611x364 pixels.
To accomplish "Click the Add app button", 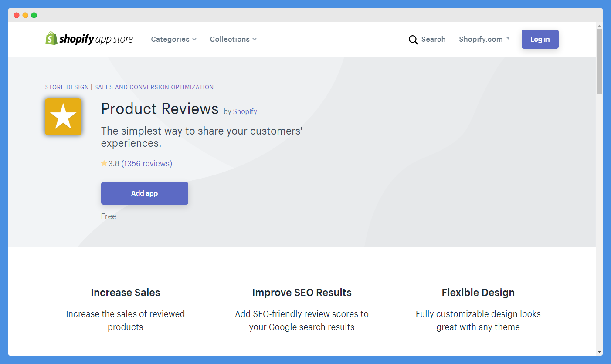I will point(145,193).
